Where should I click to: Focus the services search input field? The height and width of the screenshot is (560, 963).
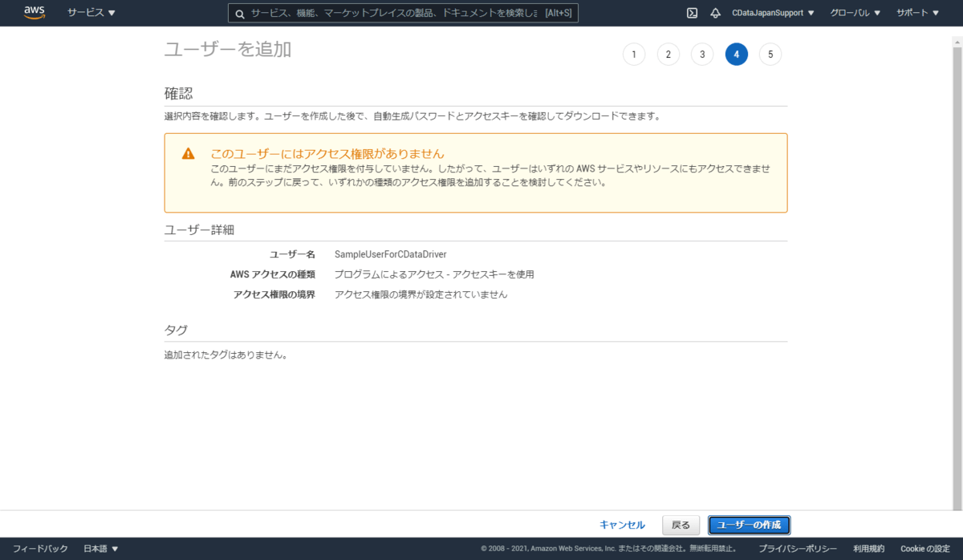click(403, 14)
